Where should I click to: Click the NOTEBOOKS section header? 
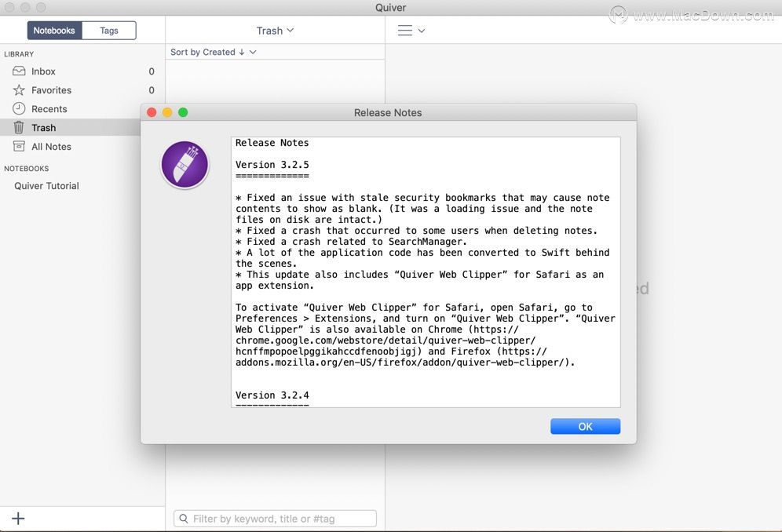(x=27, y=169)
